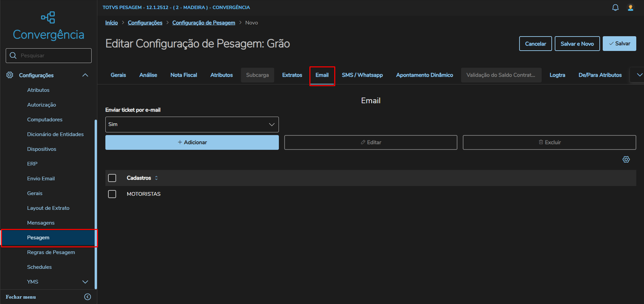
Task: Click the Configurações gear icon in sidebar
Action: [10, 75]
